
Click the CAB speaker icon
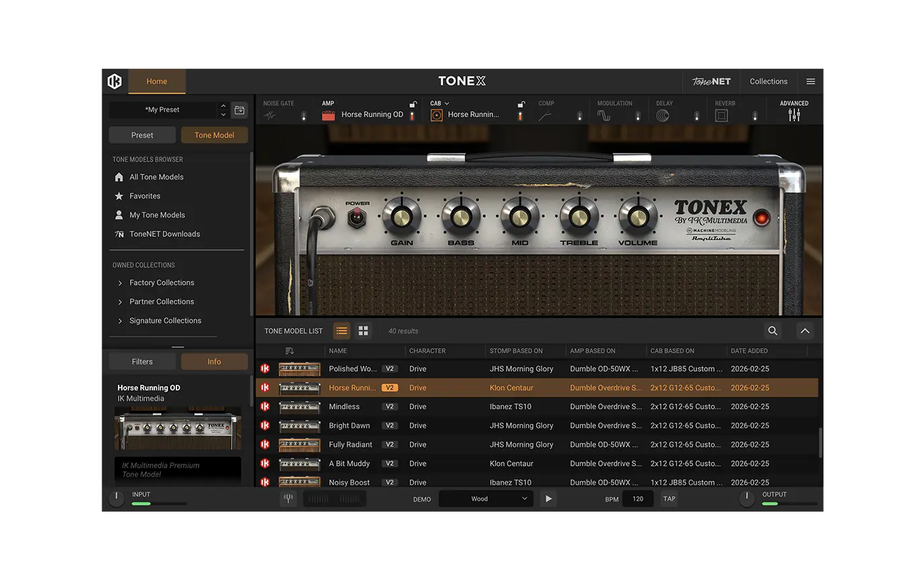click(x=436, y=115)
